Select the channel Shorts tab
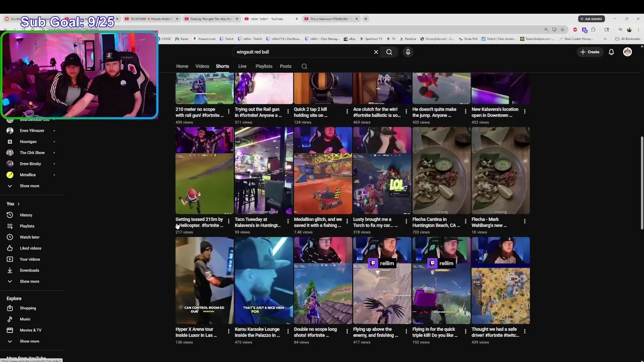This screenshot has width=644, height=362. click(222, 66)
